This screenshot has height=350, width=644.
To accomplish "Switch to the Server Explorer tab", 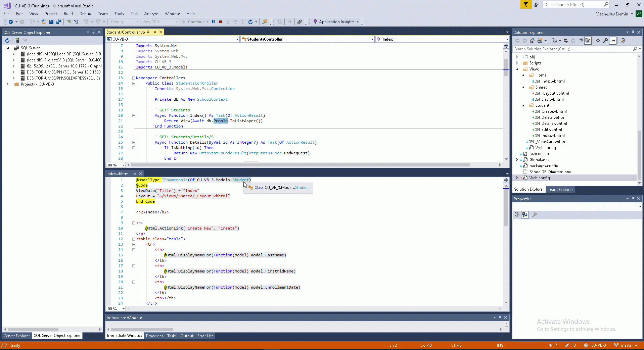I will tap(17, 336).
